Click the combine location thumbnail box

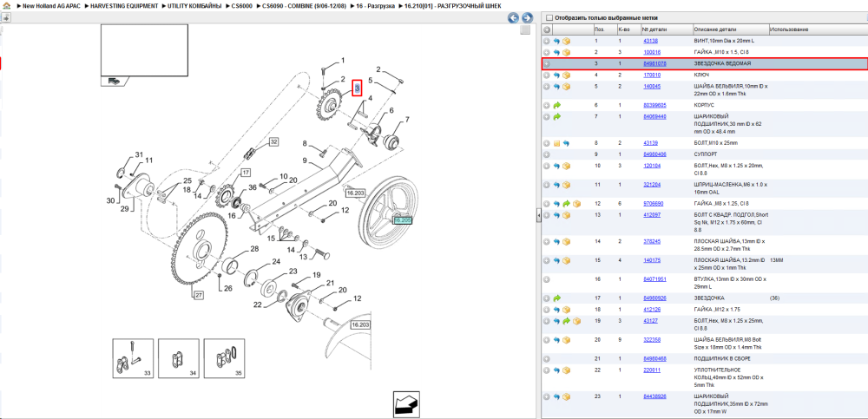point(144,50)
